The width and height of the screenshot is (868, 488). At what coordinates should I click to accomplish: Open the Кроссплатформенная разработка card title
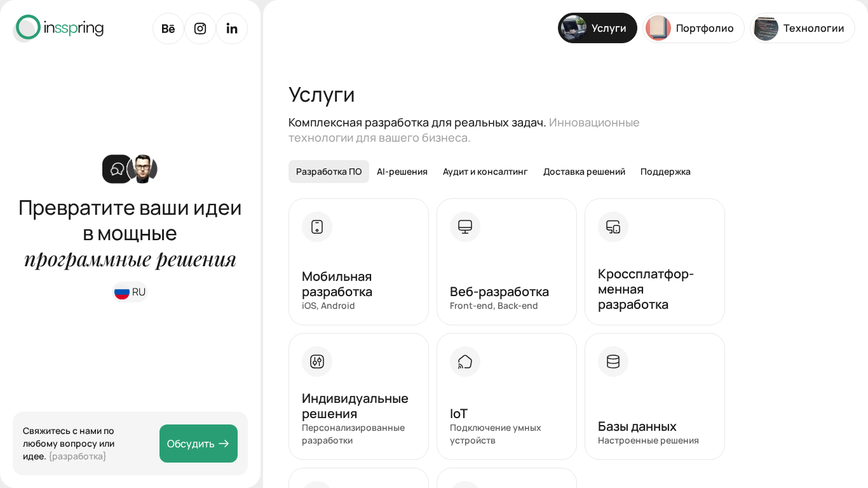point(646,289)
